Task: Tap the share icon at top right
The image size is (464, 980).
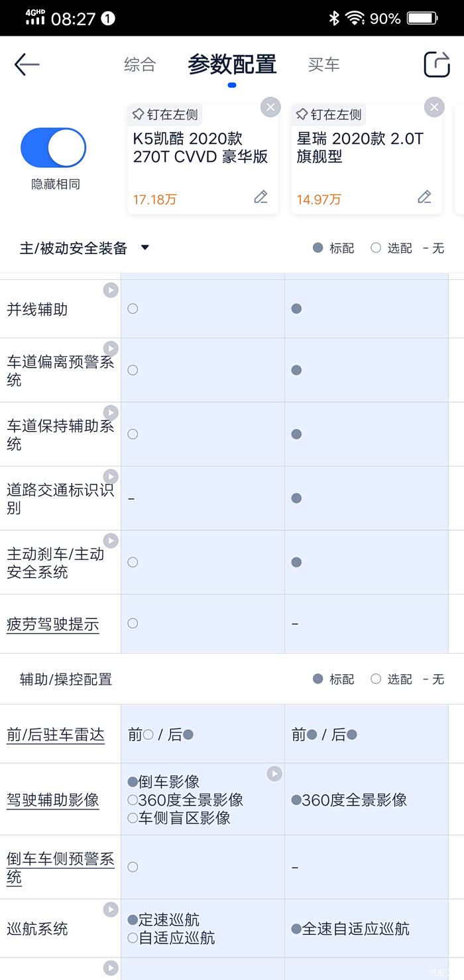Action: [x=437, y=64]
